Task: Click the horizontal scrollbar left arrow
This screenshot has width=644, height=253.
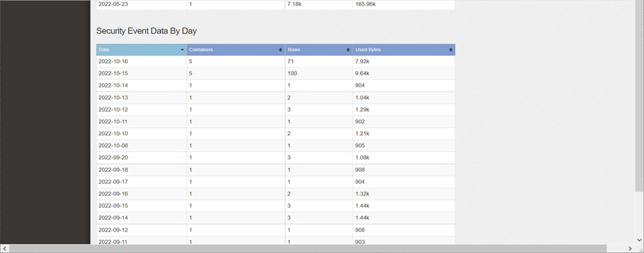Action: pyautogui.click(x=5, y=248)
